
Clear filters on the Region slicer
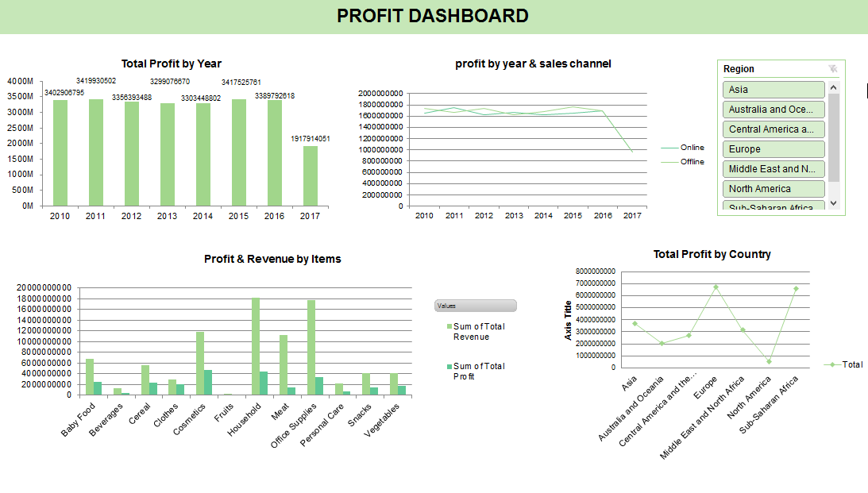[833, 69]
